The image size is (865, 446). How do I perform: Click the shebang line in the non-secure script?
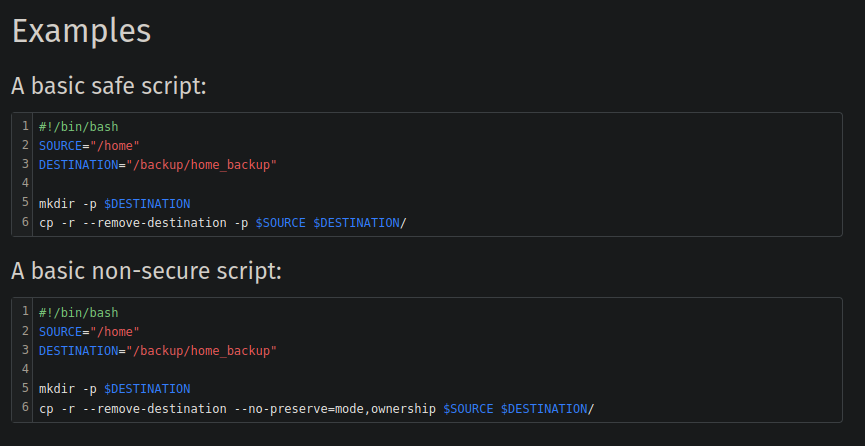78,313
